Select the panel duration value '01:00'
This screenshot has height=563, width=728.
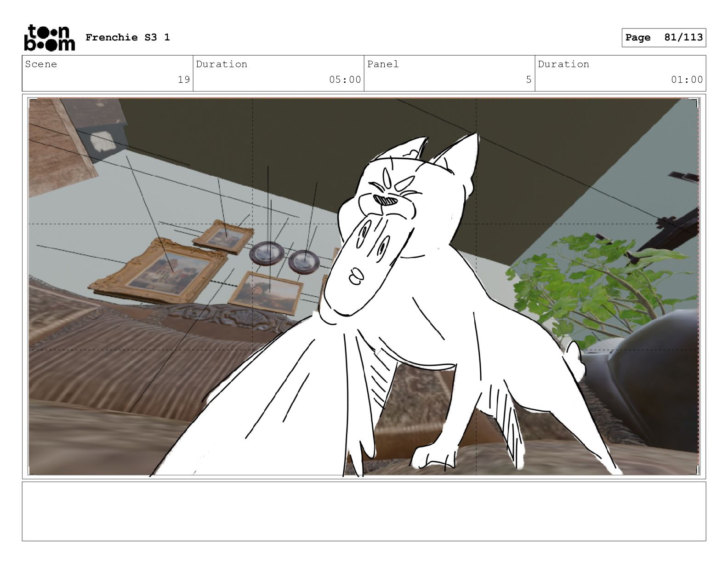tap(687, 80)
